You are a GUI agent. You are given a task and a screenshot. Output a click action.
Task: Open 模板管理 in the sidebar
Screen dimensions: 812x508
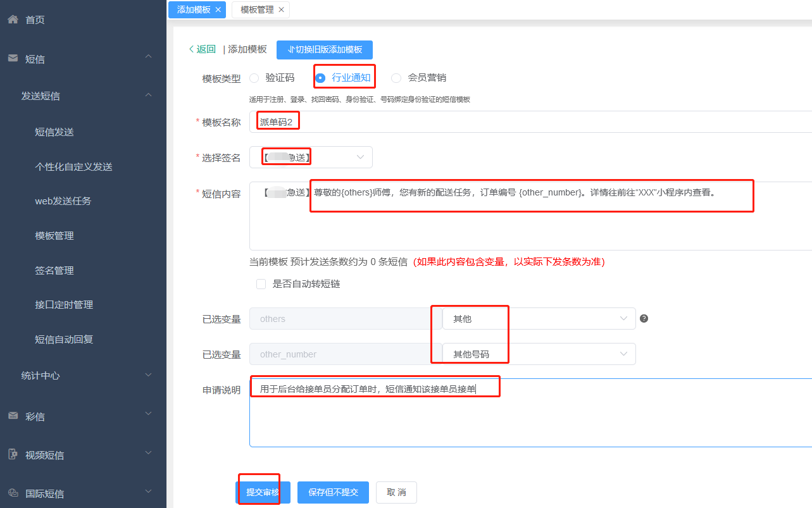[54, 236]
